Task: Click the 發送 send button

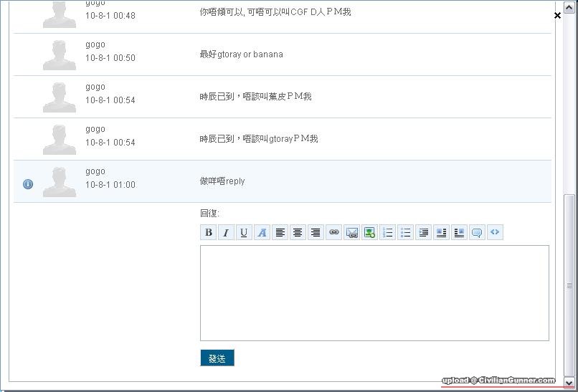Action: coord(217,358)
